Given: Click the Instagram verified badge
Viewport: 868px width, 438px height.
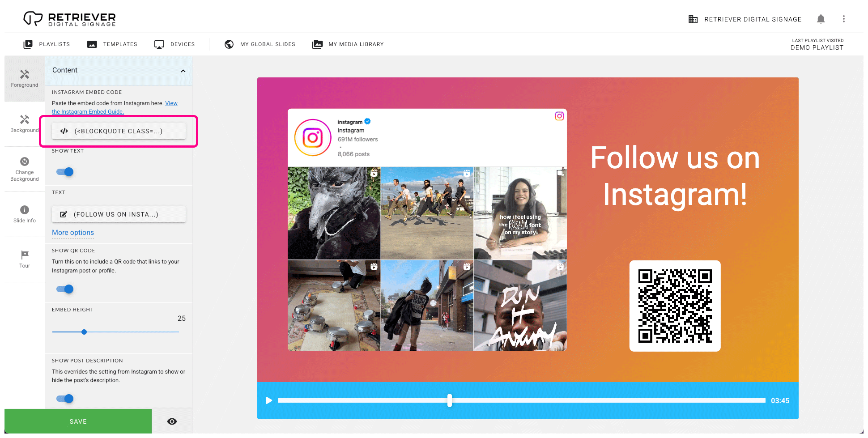Looking at the screenshot, I should coord(367,121).
